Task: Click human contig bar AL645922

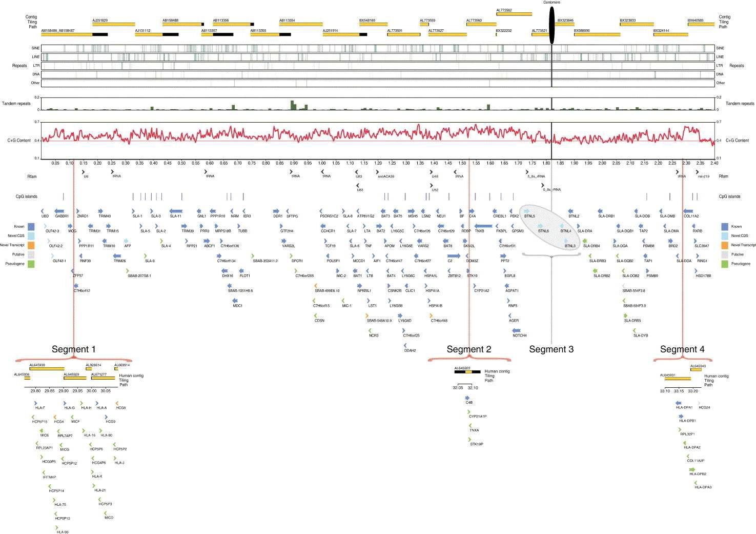Action: point(467,371)
